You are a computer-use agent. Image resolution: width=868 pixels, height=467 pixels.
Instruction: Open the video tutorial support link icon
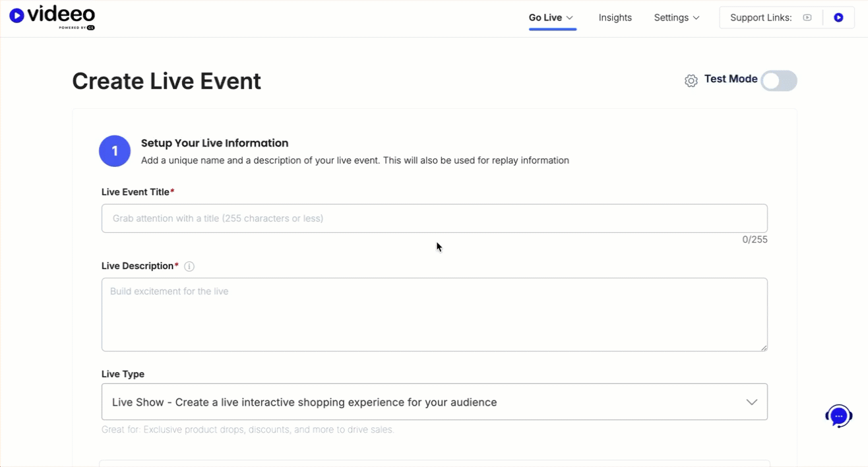click(x=807, y=18)
